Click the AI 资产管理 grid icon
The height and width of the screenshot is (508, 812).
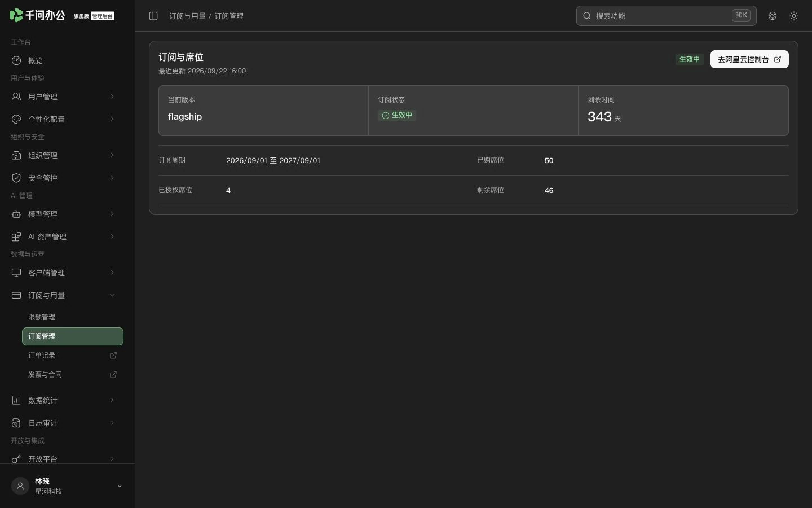click(x=16, y=237)
